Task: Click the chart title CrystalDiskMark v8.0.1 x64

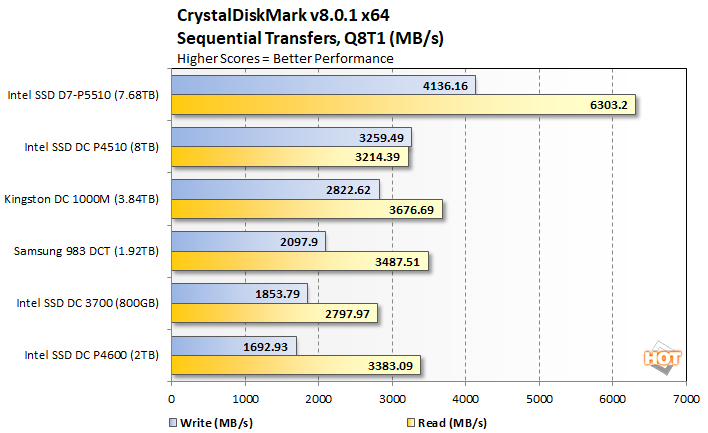Action: click(283, 15)
